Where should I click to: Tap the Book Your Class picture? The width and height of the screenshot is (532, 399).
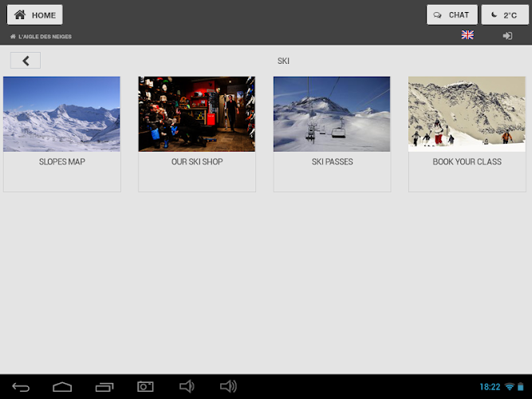tap(467, 114)
